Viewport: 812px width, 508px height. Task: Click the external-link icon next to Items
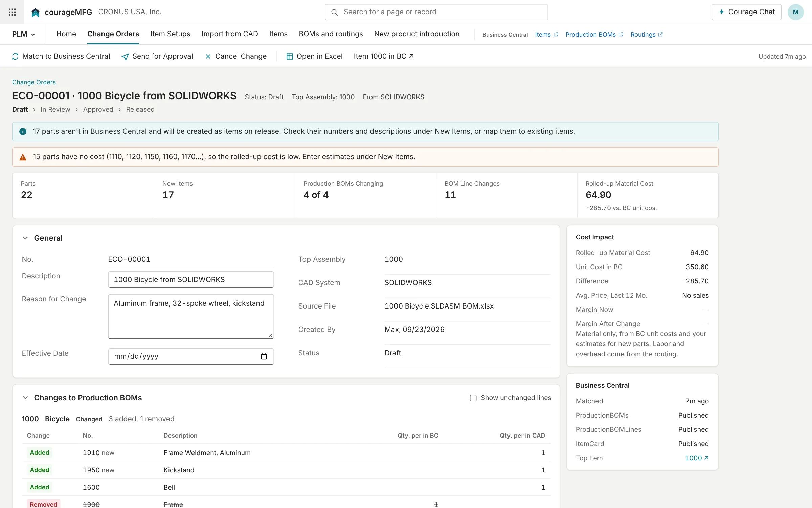[556, 34]
